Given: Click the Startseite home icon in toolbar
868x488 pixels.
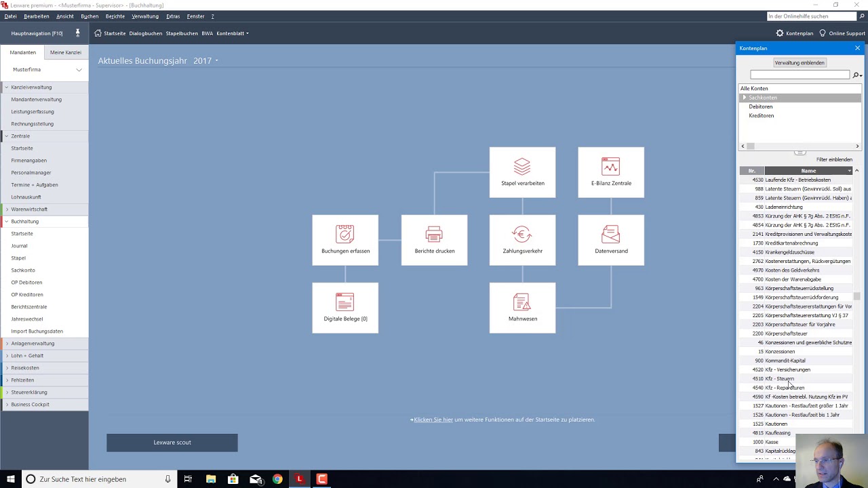Looking at the screenshot, I should [98, 33].
